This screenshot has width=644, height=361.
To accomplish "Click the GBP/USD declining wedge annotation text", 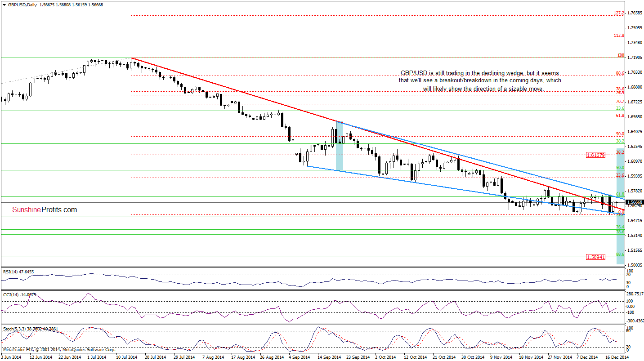I will point(480,81).
